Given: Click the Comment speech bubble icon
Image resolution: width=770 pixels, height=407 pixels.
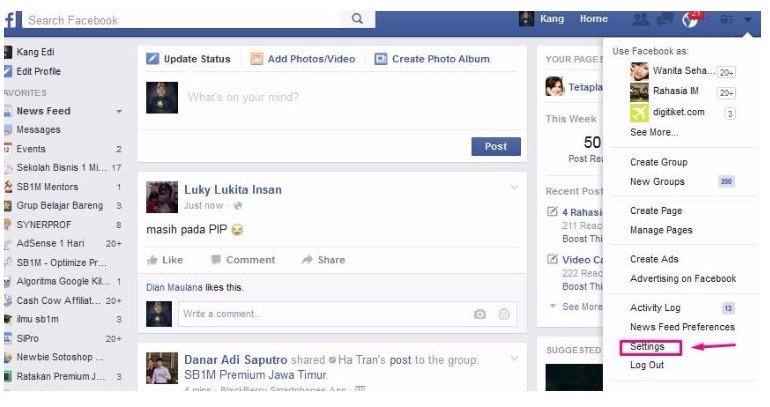Looking at the screenshot, I should pyautogui.click(x=216, y=259).
